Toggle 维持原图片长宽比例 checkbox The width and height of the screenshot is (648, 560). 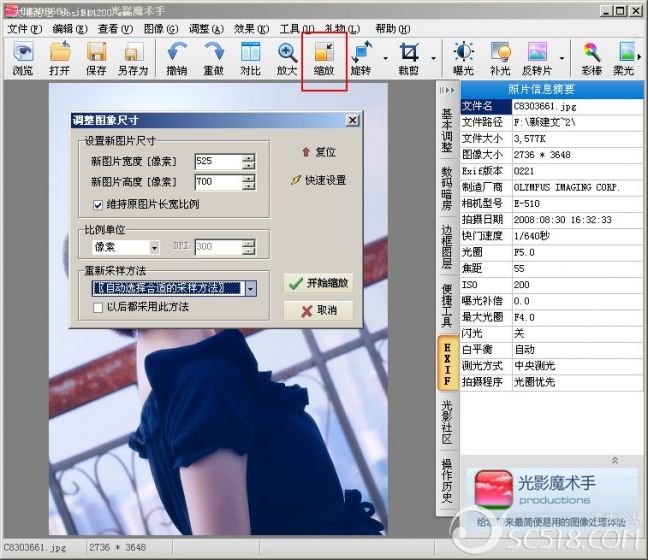pyautogui.click(x=98, y=204)
